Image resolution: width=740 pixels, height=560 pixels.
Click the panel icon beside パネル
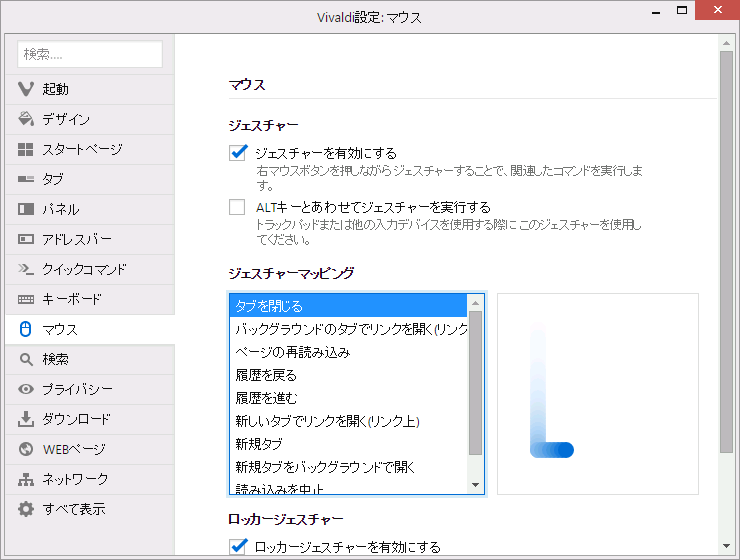(25, 209)
